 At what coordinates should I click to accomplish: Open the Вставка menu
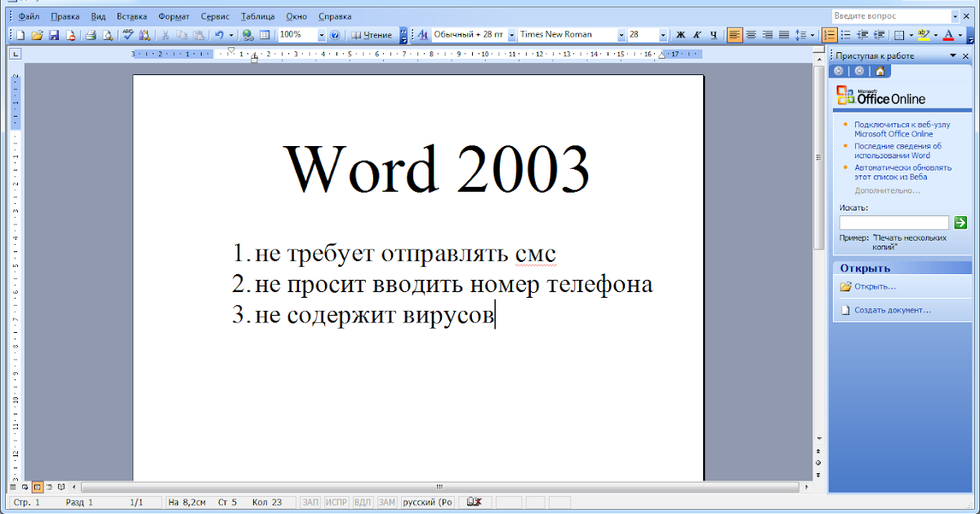click(132, 16)
